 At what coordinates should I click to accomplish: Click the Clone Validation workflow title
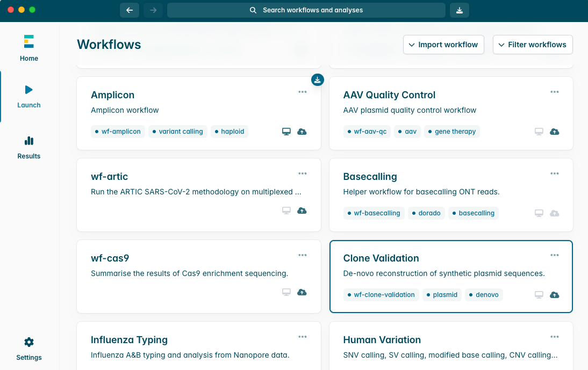point(381,258)
